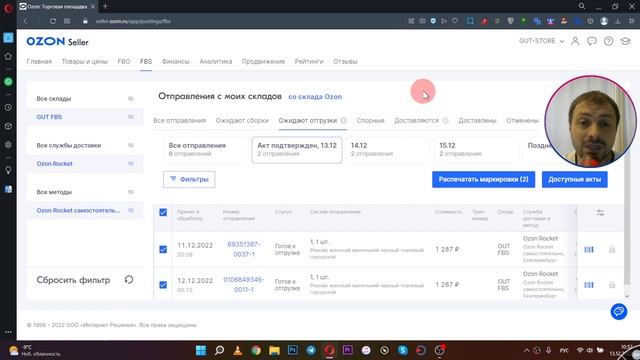Open history clock icon in Opera sidebar
The width and height of the screenshot is (640, 360).
pyautogui.click(x=8, y=108)
